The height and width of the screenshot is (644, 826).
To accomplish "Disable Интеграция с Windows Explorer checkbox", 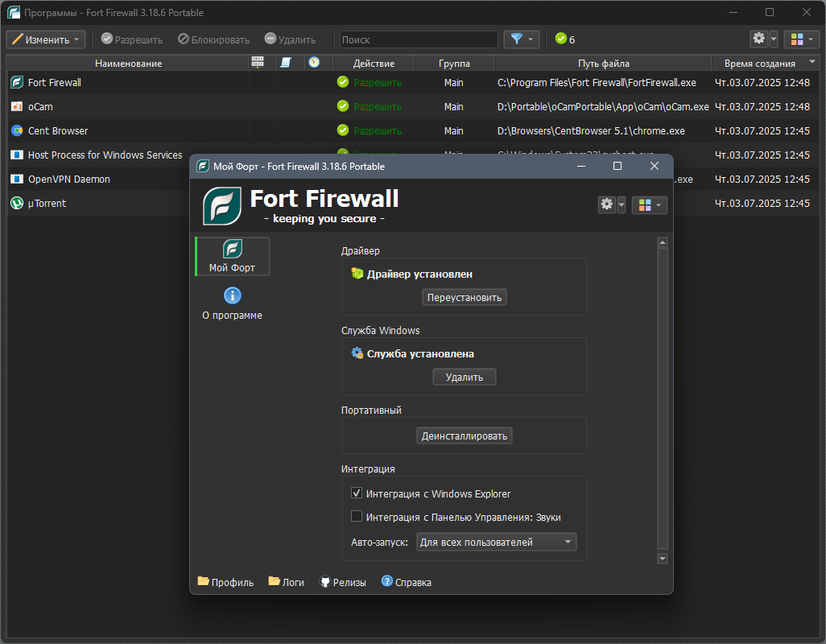I will click(357, 493).
